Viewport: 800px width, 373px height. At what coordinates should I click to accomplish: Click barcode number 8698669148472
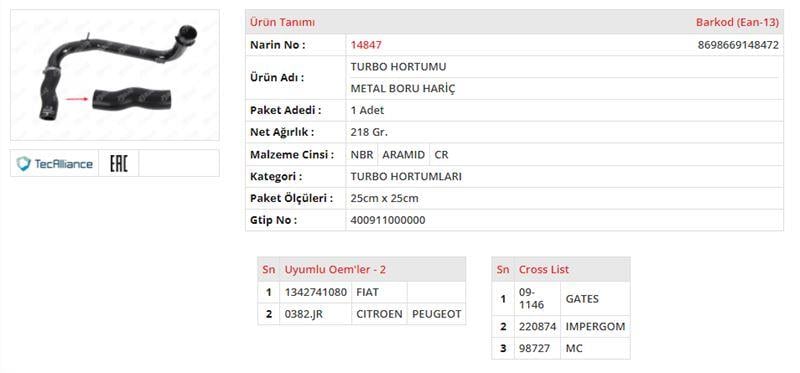[x=738, y=45]
